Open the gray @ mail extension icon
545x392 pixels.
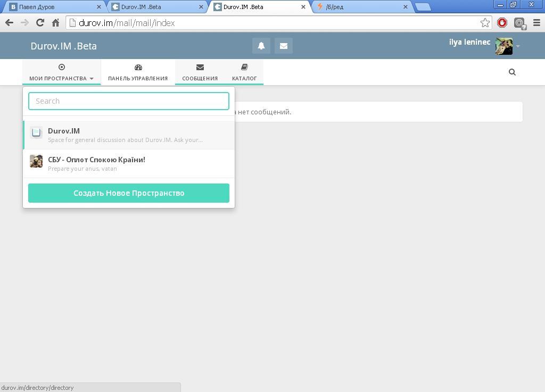[519, 23]
